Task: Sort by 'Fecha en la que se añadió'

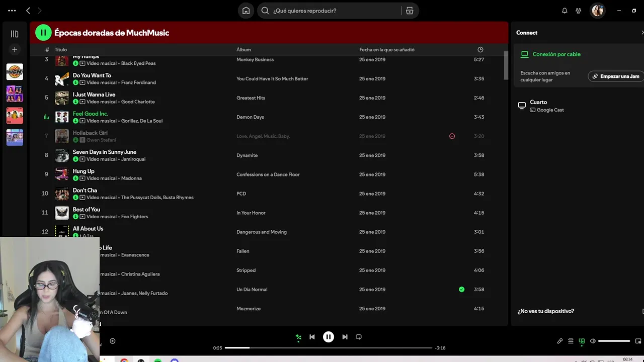Action: [387, 50]
